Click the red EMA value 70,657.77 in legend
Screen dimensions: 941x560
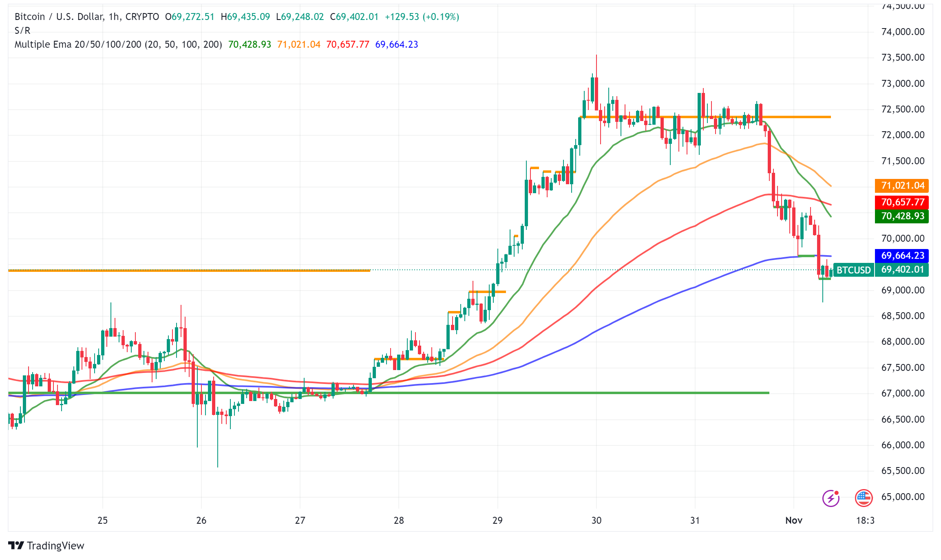[x=348, y=44]
